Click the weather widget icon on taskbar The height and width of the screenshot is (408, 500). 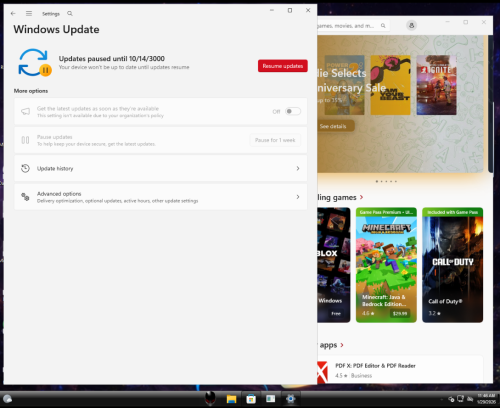[7, 399]
